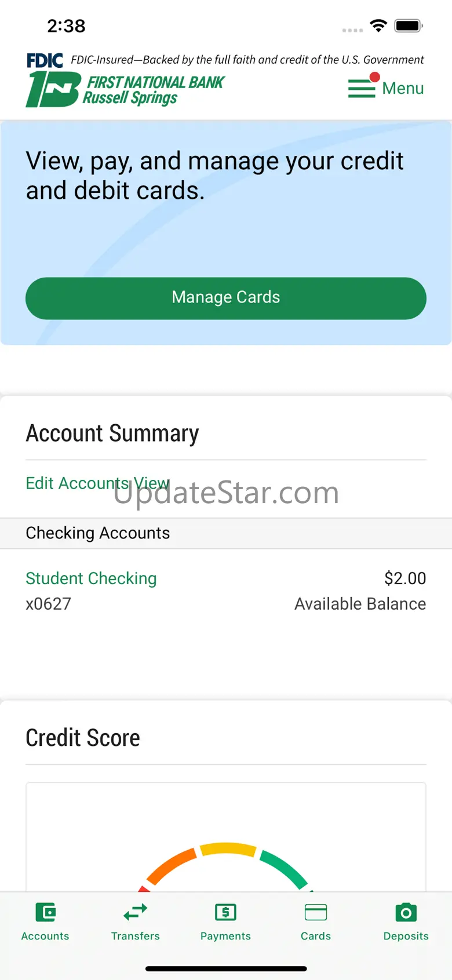Tap the $2.00 available balance amount

[405, 578]
